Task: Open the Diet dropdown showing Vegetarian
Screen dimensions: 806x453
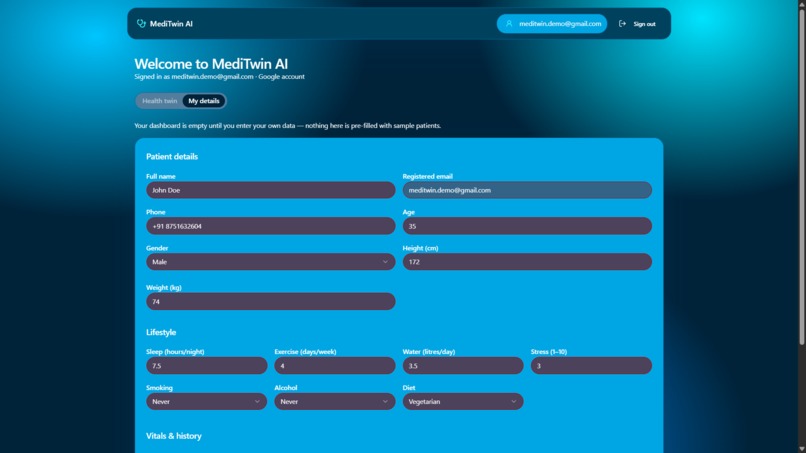Action: click(x=463, y=402)
